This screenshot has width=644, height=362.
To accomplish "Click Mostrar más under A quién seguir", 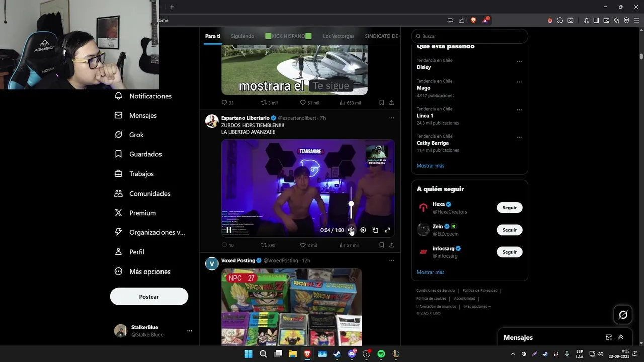I will [430, 272].
